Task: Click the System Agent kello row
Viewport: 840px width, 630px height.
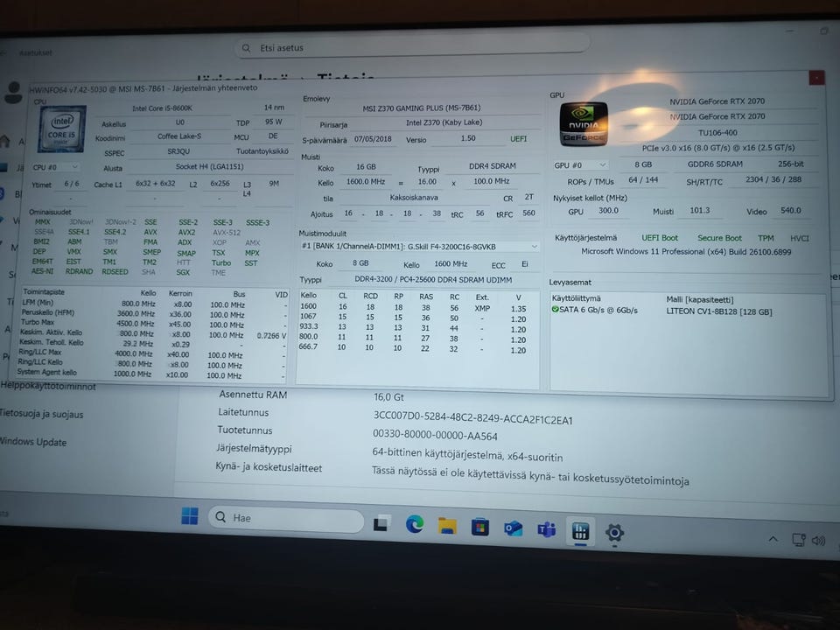Action: click(x=152, y=374)
